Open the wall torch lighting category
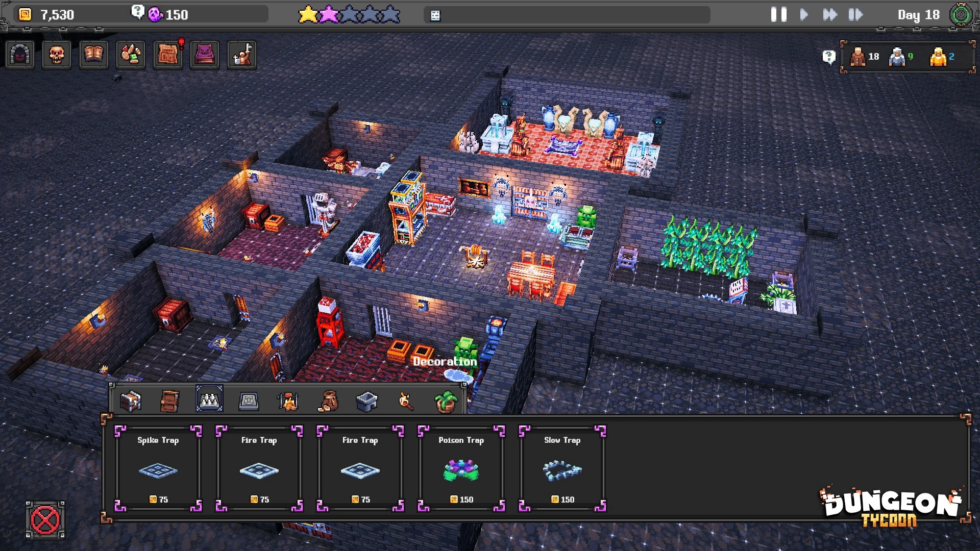This screenshot has width=980, height=551. pos(406,401)
